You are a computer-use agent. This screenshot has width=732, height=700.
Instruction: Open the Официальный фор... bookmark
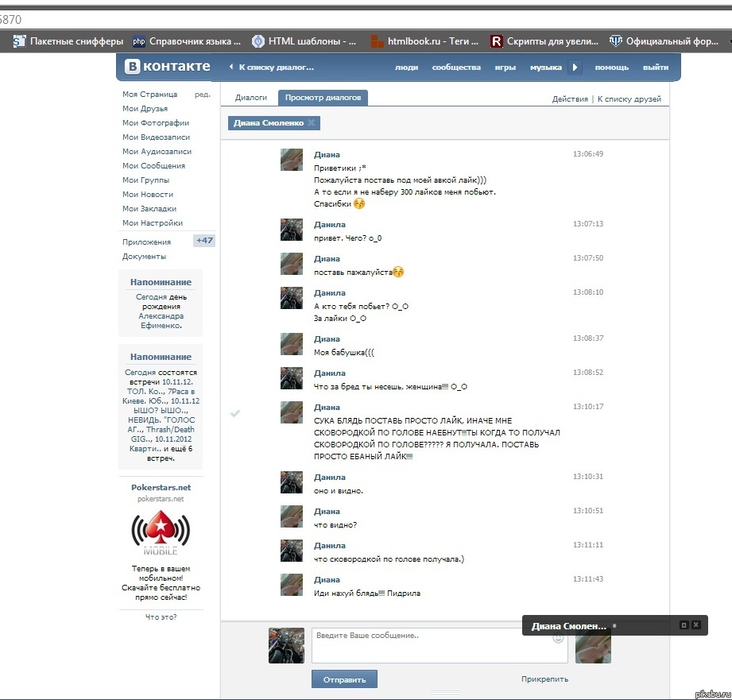[x=664, y=41]
